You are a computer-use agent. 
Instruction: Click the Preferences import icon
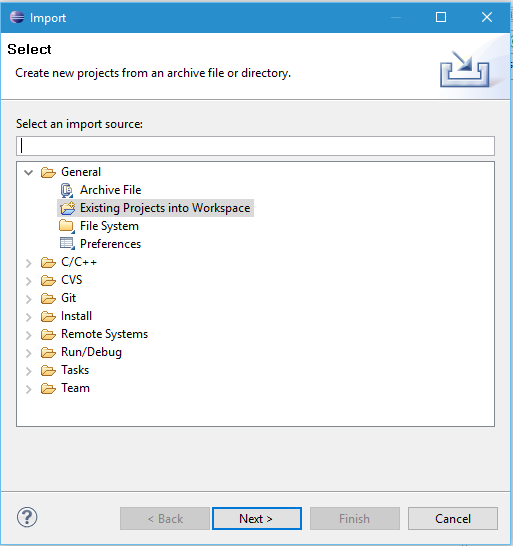[x=67, y=244]
